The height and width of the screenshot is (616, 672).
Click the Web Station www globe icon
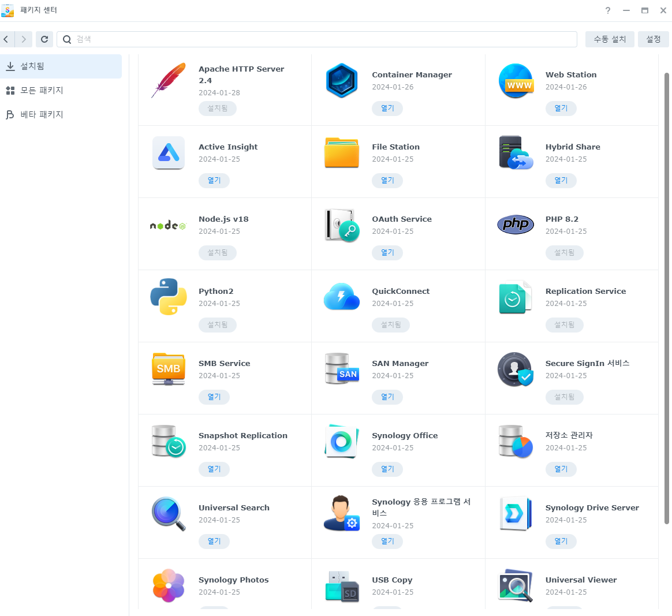(516, 81)
